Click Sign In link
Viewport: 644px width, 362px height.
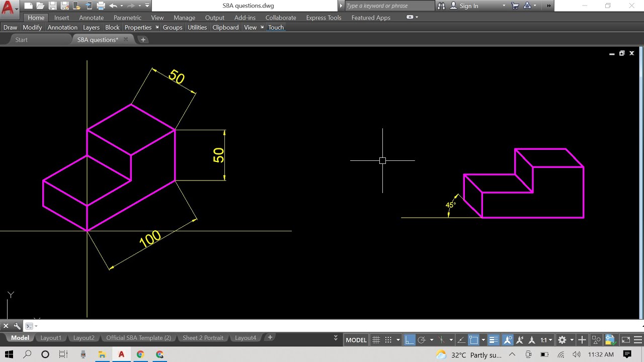468,6
